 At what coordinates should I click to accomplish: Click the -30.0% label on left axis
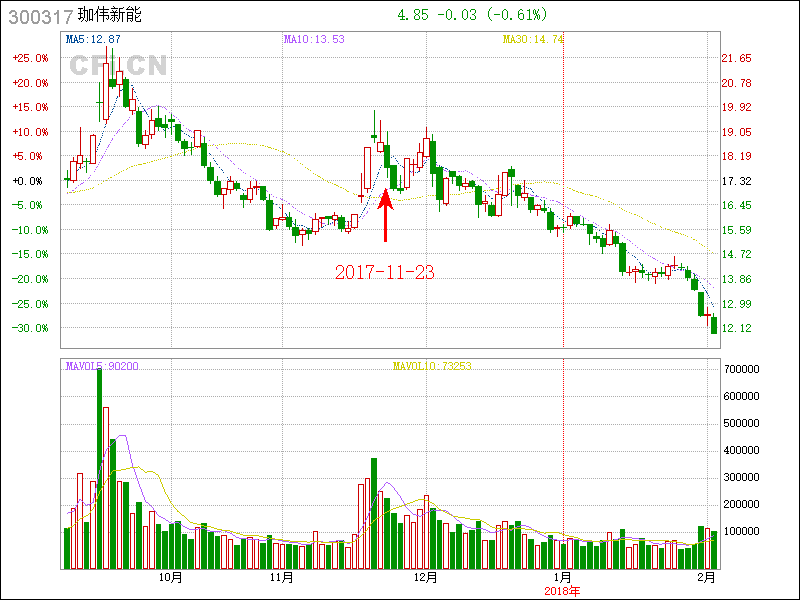point(30,328)
